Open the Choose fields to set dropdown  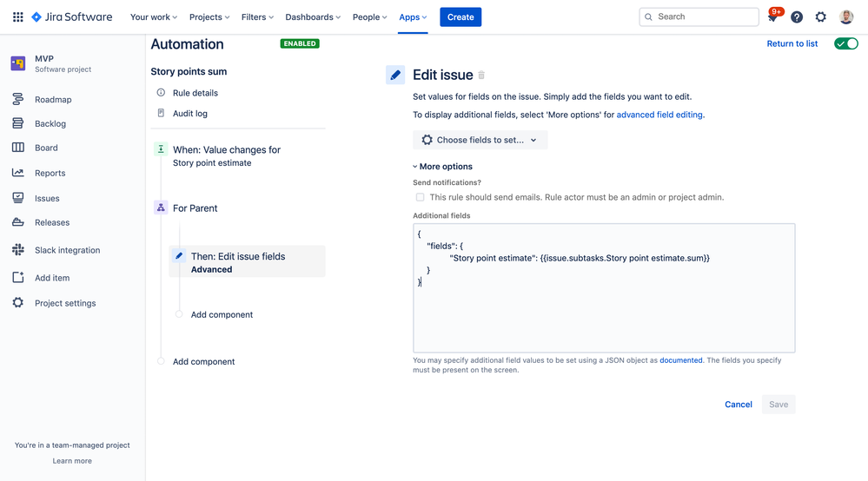(480, 140)
